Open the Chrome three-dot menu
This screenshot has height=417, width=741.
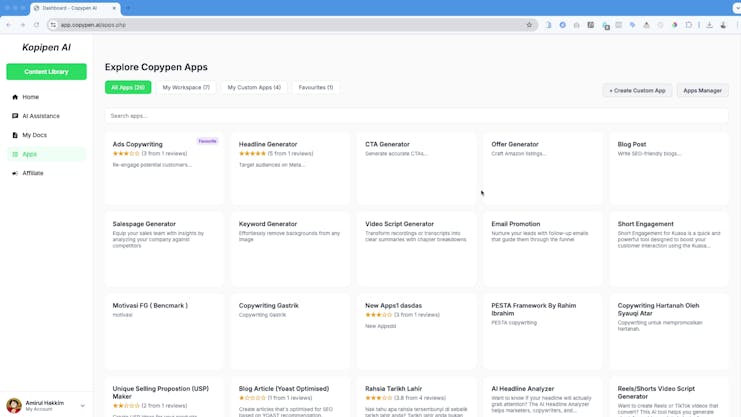(x=737, y=25)
